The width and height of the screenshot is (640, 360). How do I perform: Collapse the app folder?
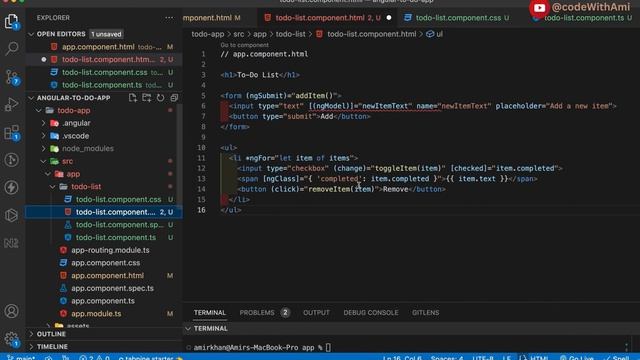[x=48, y=174]
